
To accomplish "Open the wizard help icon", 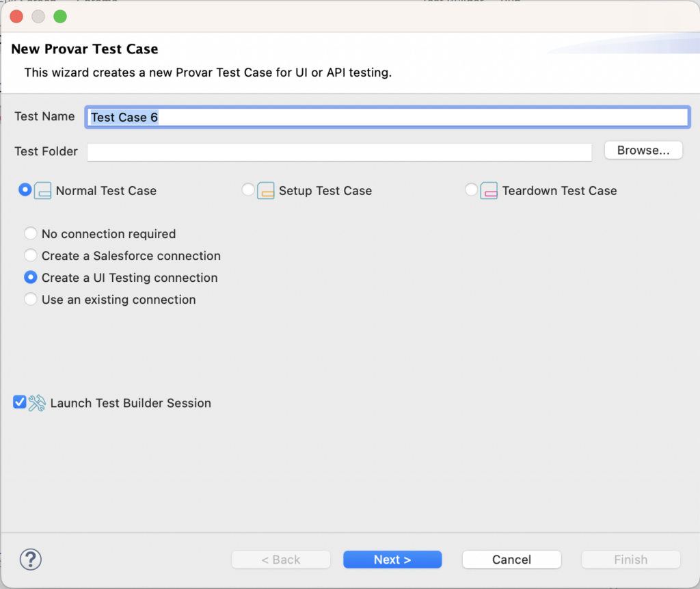I will [x=30, y=560].
